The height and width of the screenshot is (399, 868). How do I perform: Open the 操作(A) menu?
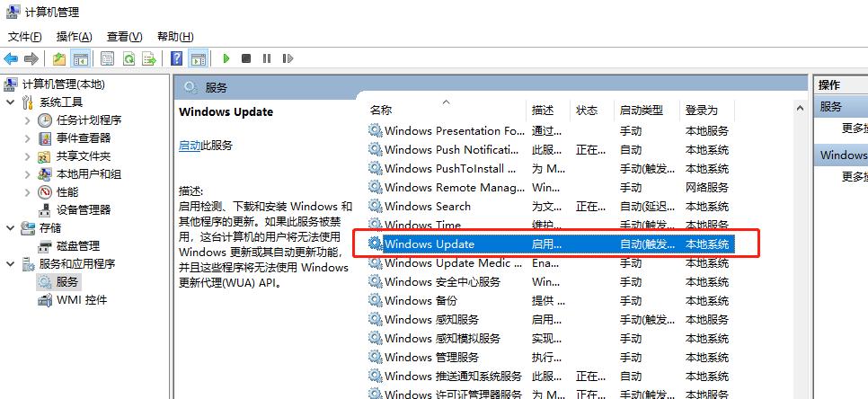click(75, 37)
